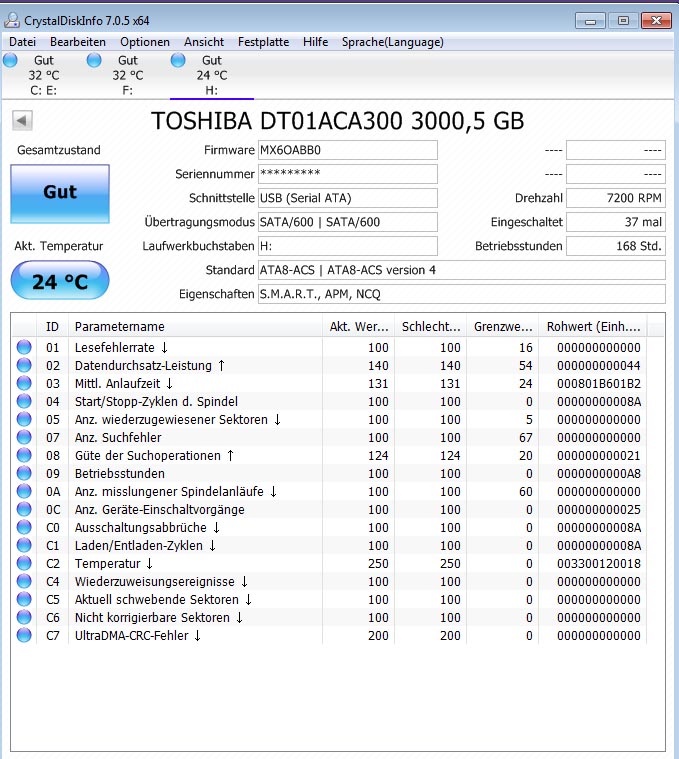Click the Gut health status button
The width and height of the screenshot is (679, 759).
click(60, 194)
